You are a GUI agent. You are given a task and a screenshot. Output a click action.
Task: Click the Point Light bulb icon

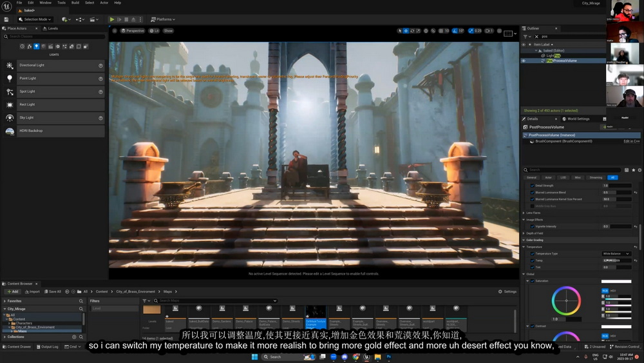[x=10, y=79]
